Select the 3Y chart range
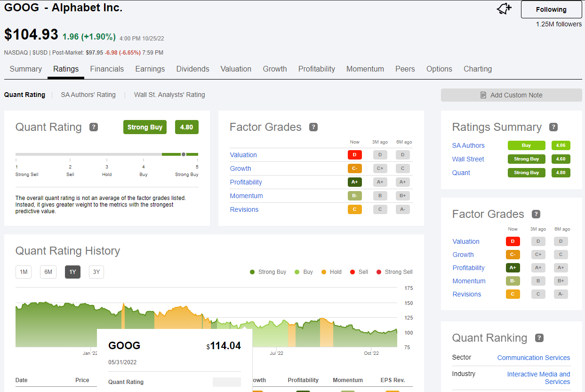The height and width of the screenshot is (392, 585). (x=96, y=272)
